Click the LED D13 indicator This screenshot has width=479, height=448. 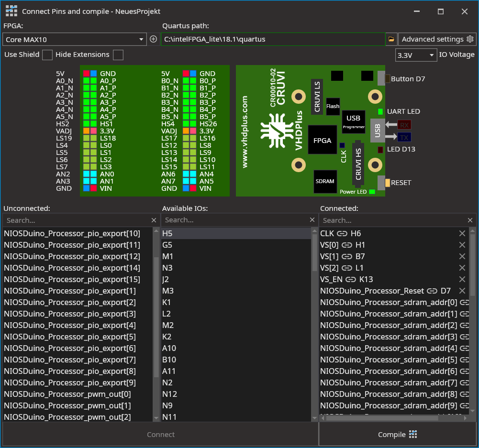pyautogui.click(x=380, y=150)
